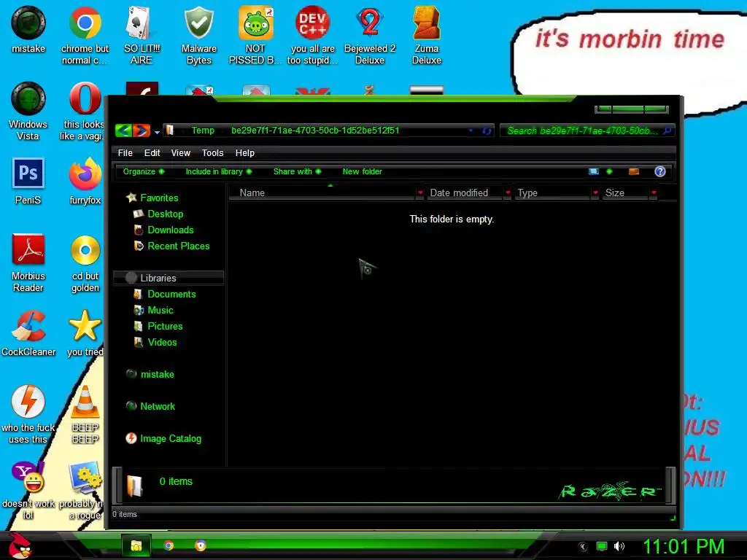Select the green pig game desktop icon
Screen dimensions: 747x560
[x=255, y=35]
